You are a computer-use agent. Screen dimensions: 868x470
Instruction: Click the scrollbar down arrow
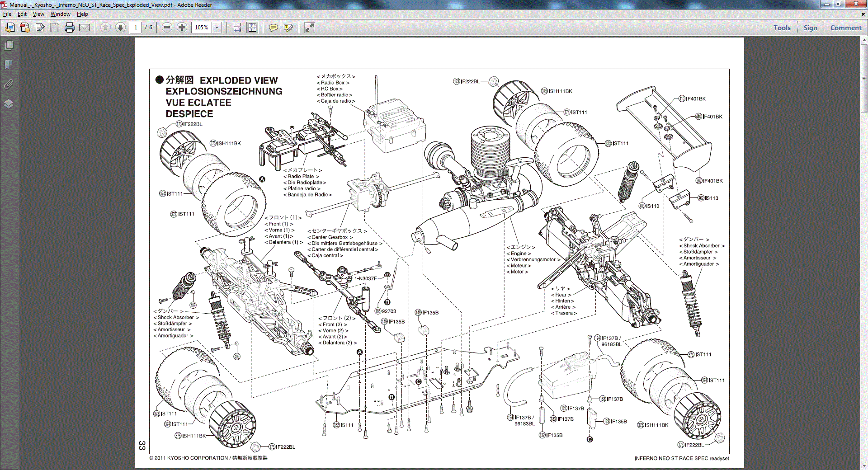coord(864,466)
